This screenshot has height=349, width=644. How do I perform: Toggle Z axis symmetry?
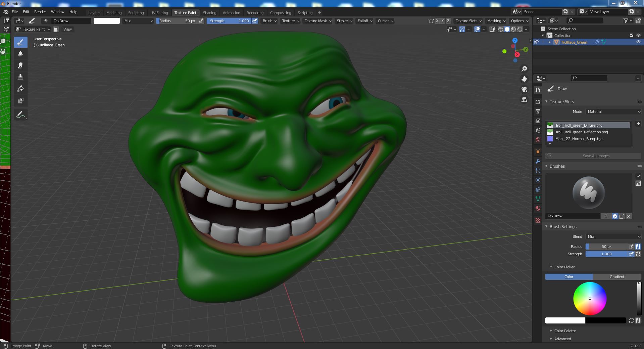point(448,21)
